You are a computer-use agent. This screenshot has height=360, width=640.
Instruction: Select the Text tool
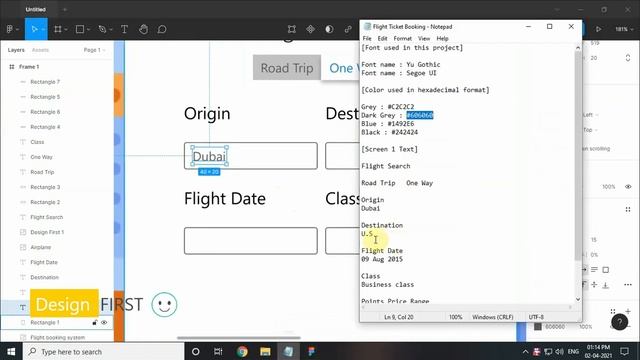point(124,29)
